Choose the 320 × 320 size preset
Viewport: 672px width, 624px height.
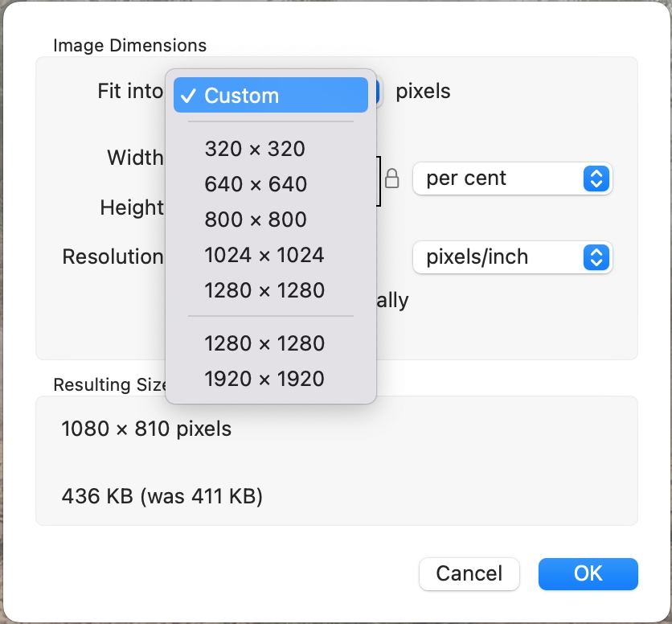pos(255,149)
